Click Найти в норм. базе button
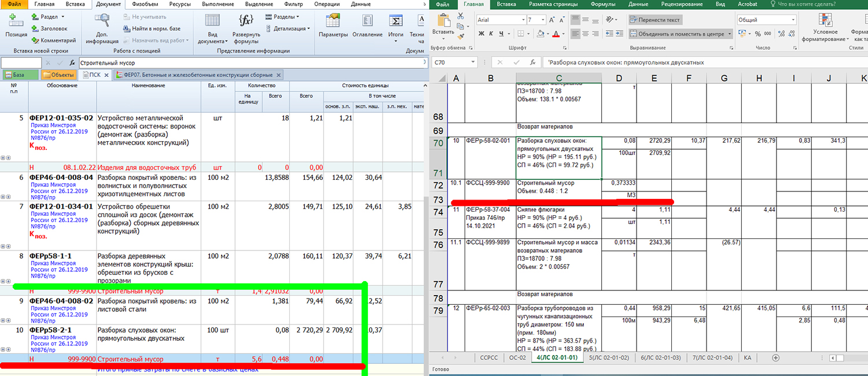This screenshot has width=868, height=376. point(155,28)
